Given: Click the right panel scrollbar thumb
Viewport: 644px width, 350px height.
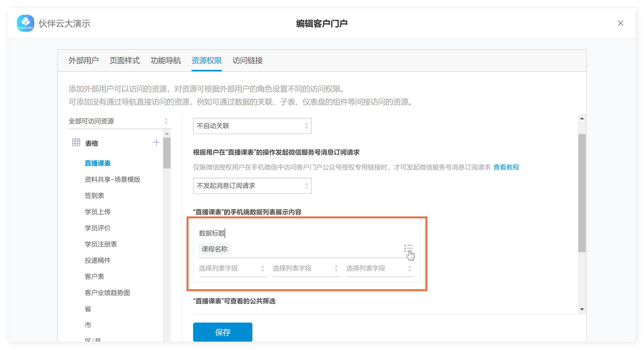Looking at the screenshot, I should pyautogui.click(x=582, y=193).
